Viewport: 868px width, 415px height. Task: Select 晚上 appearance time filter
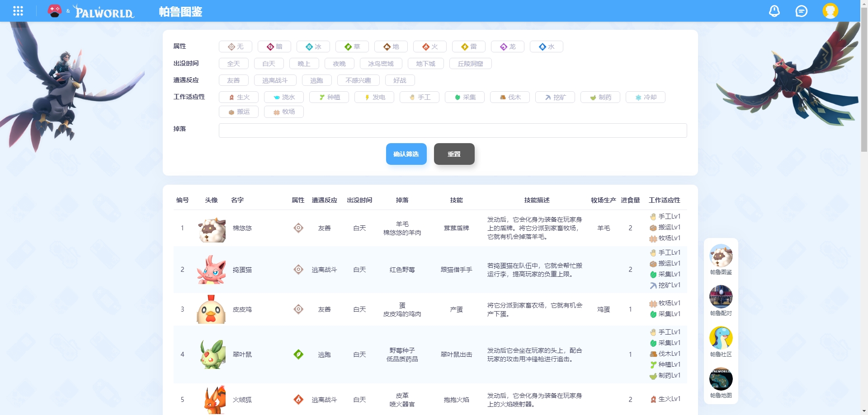304,64
